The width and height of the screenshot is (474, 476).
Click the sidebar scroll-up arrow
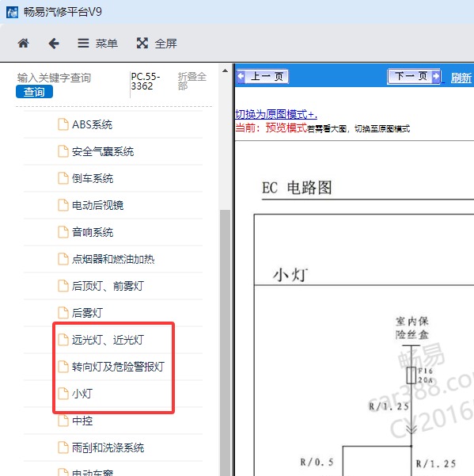225,70
